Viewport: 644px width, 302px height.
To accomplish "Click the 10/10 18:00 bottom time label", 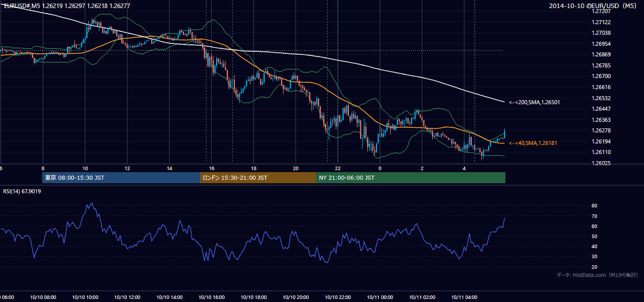I will coord(253,297).
